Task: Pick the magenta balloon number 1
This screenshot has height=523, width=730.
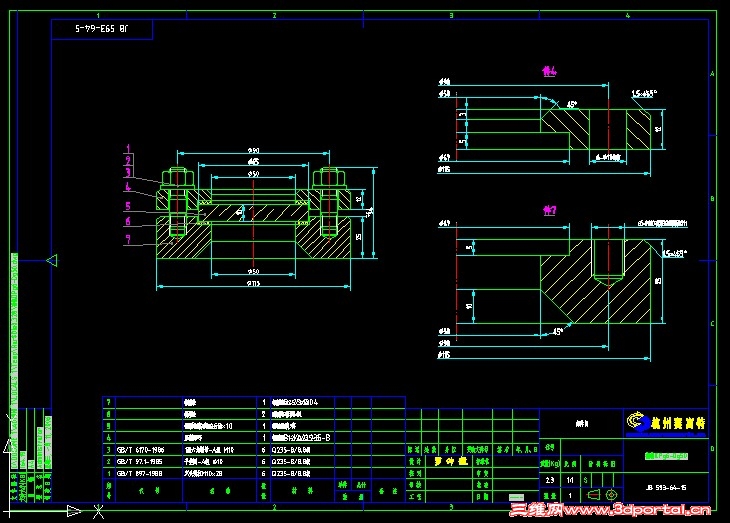Action: coord(128,149)
